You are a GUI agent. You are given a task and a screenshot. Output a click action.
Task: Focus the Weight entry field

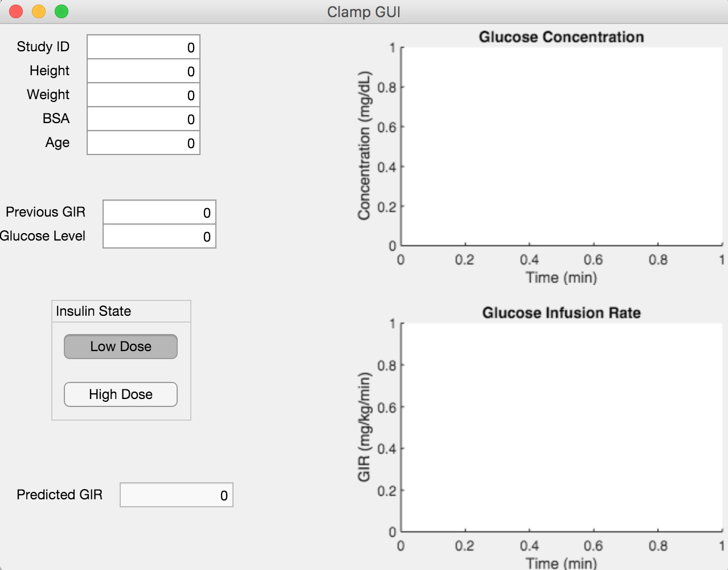144,95
